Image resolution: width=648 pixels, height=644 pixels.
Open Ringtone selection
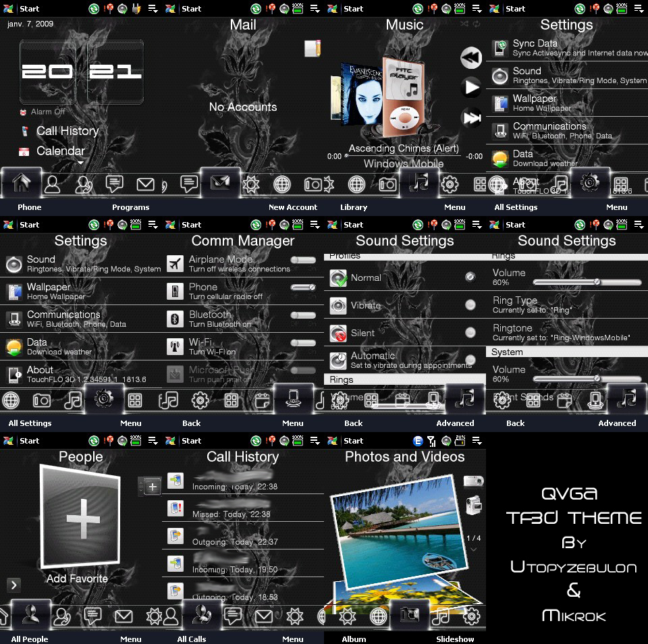567,332
